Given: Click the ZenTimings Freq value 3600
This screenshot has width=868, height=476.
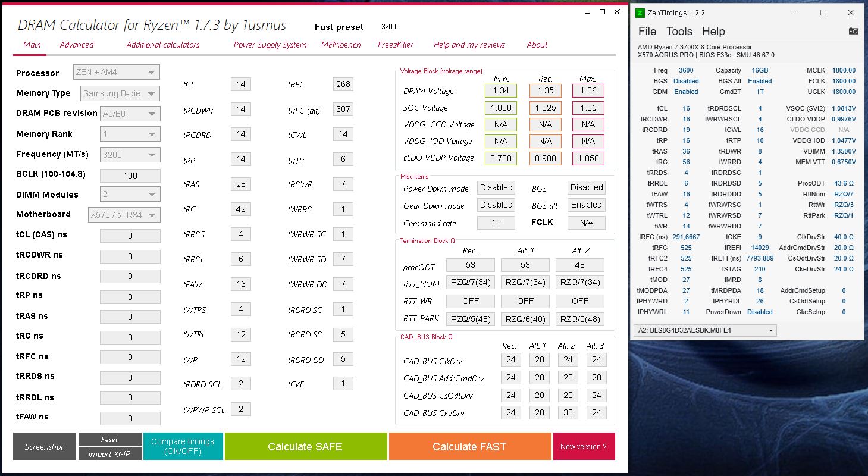Looking at the screenshot, I should (686, 70).
